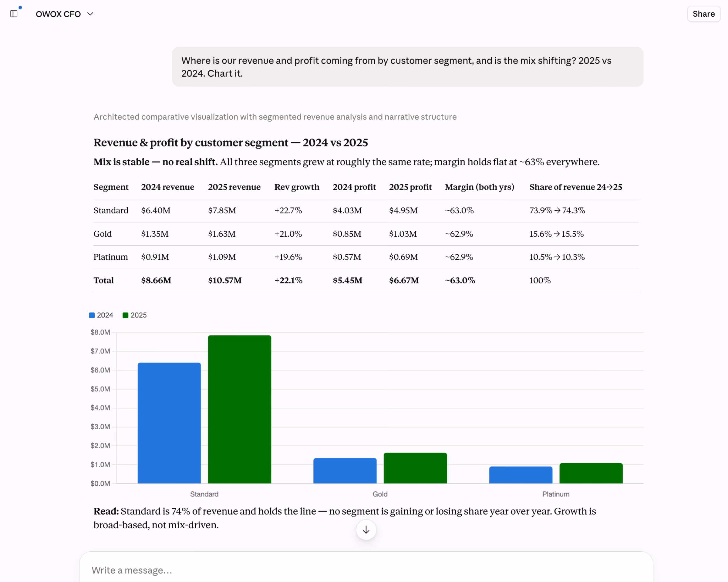The height and width of the screenshot is (582, 728).
Task: Toggle the 2025 legend green swatch
Action: coord(125,315)
